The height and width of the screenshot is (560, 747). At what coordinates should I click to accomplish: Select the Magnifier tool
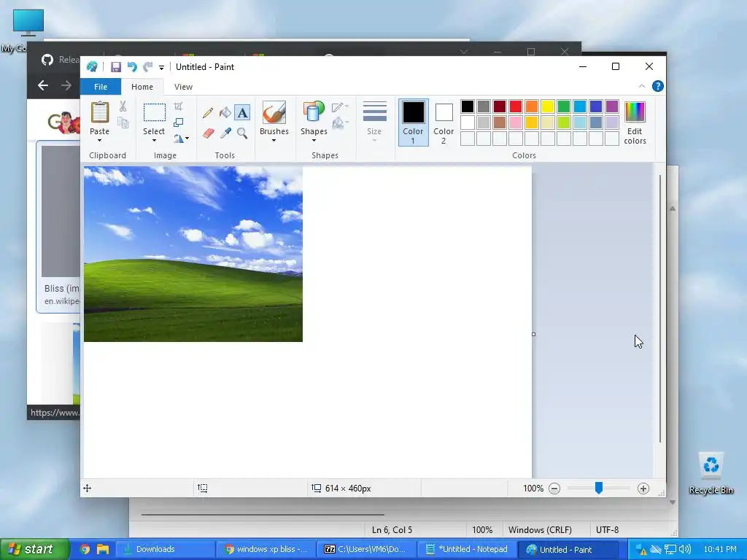242,133
